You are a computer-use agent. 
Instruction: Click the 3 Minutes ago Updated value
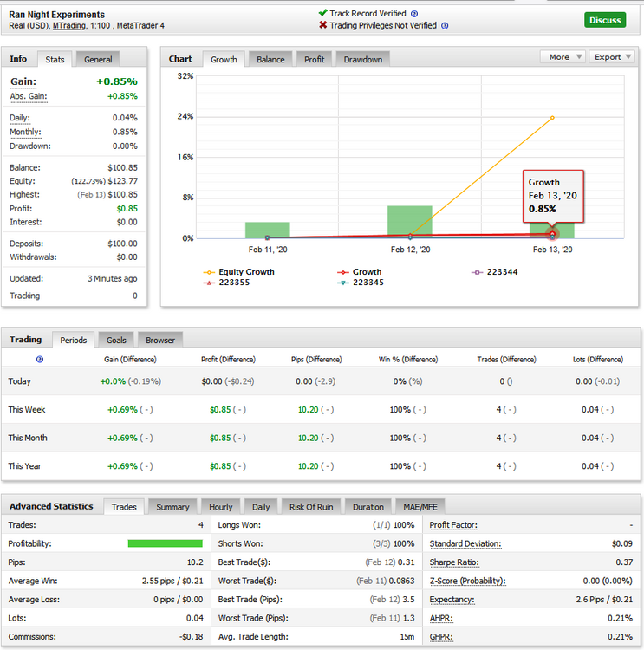[x=113, y=278]
